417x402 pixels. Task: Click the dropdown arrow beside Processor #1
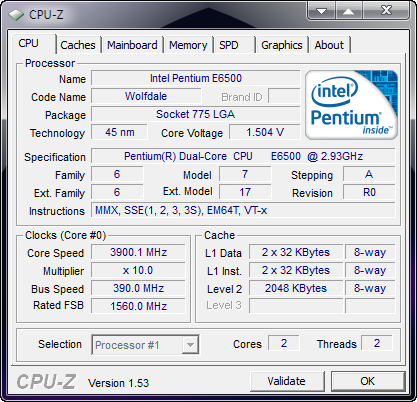pyautogui.click(x=190, y=345)
